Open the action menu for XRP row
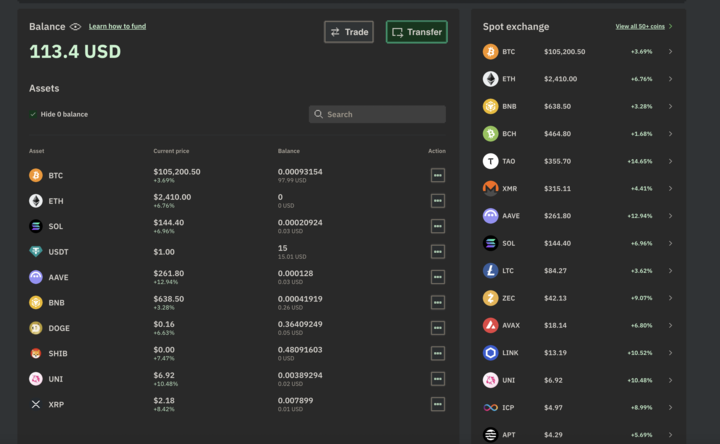Viewport: 720px width, 444px height. pos(438,404)
